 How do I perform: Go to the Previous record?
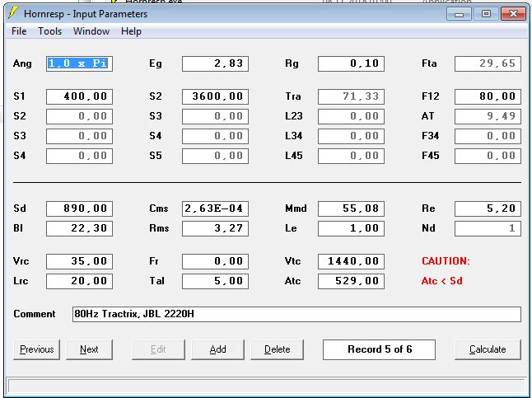[x=36, y=349]
